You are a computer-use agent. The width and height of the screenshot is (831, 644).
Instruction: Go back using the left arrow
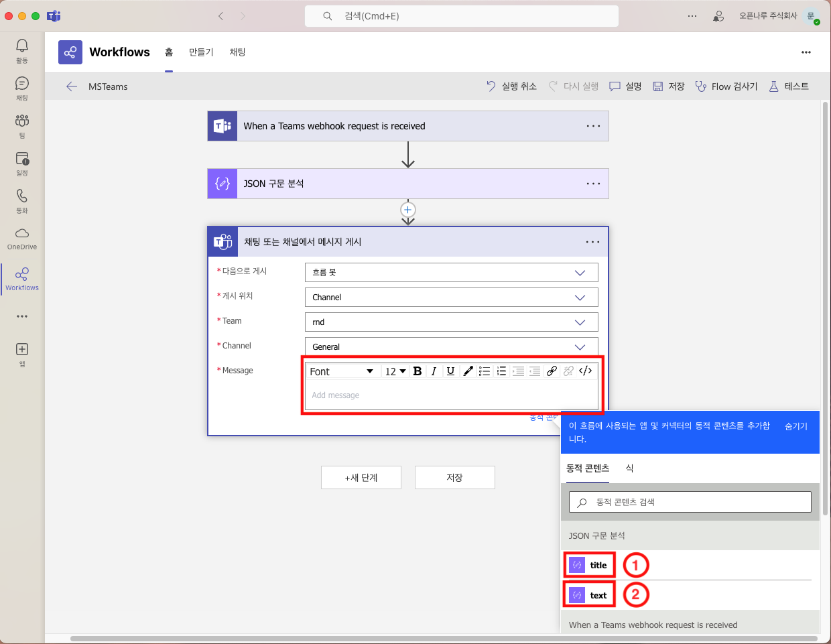click(x=72, y=86)
